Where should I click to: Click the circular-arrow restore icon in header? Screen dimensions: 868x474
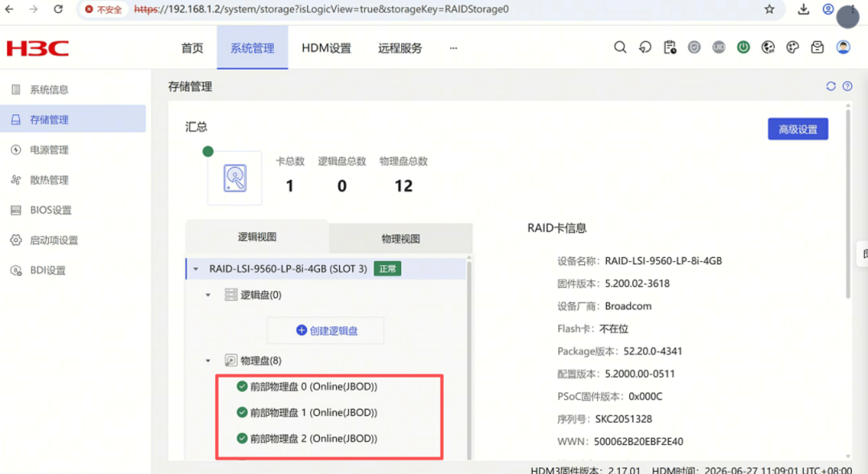point(645,47)
